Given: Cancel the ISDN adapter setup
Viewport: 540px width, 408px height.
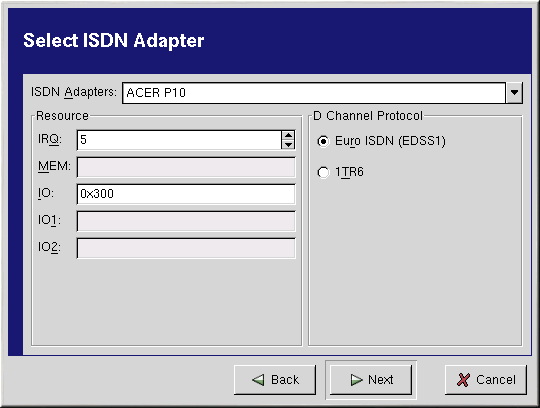Looking at the screenshot, I should point(486,380).
